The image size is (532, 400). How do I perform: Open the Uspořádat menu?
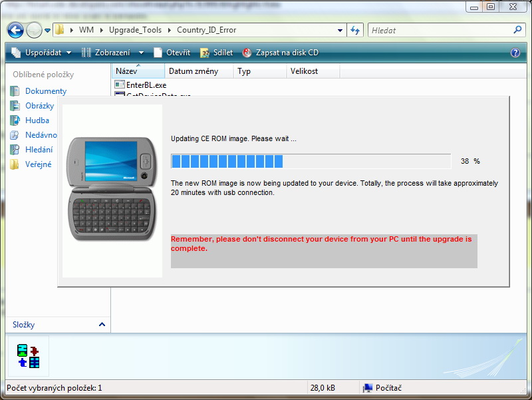pyautogui.click(x=41, y=53)
